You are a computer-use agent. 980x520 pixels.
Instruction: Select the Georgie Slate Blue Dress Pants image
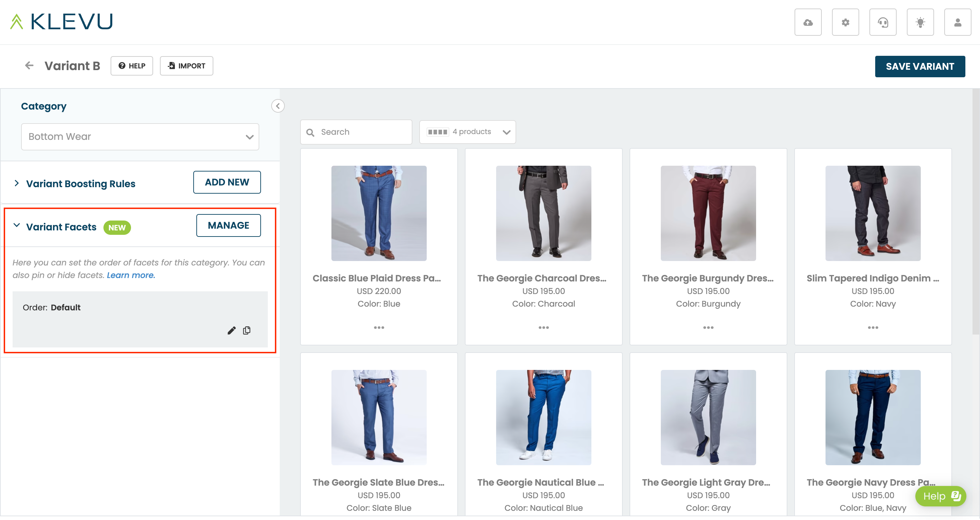[x=379, y=418]
